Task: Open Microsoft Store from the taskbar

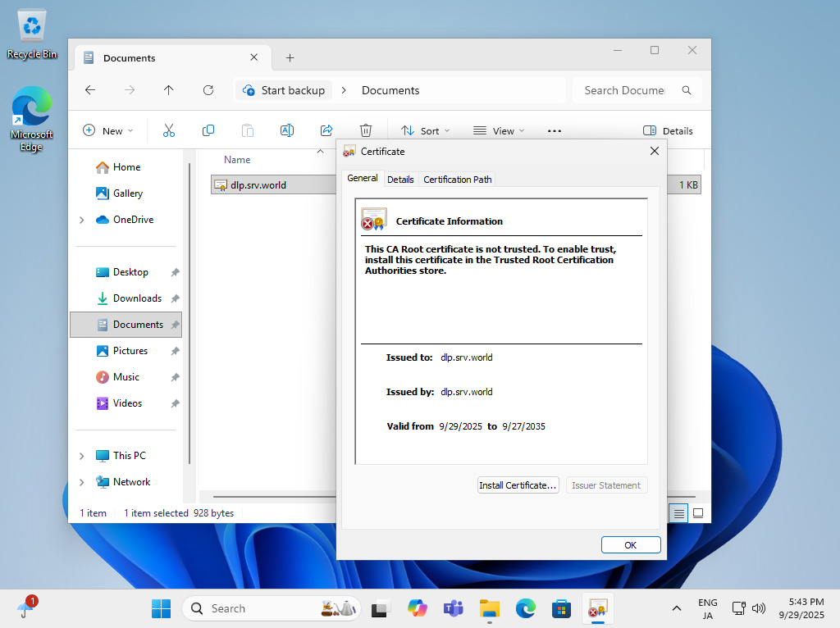Action: point(562,608)
